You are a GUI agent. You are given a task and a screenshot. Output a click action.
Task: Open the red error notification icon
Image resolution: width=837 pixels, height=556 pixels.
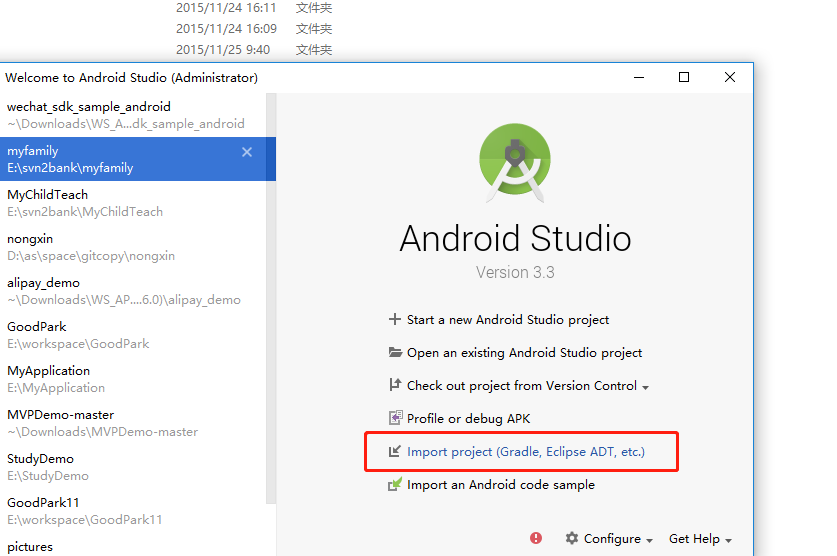pos(536,538)
